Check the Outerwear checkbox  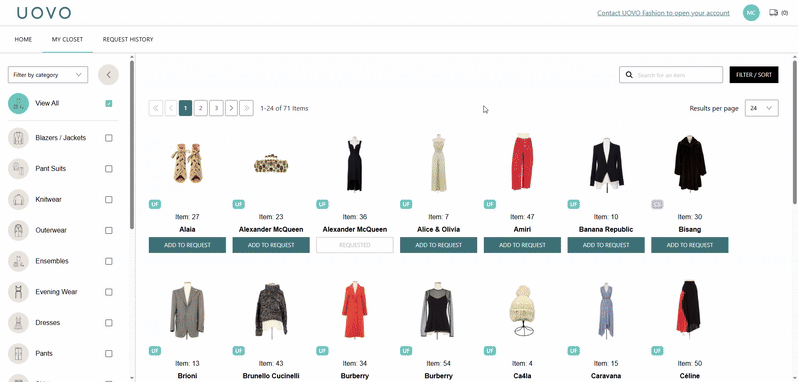pos(108,230)
